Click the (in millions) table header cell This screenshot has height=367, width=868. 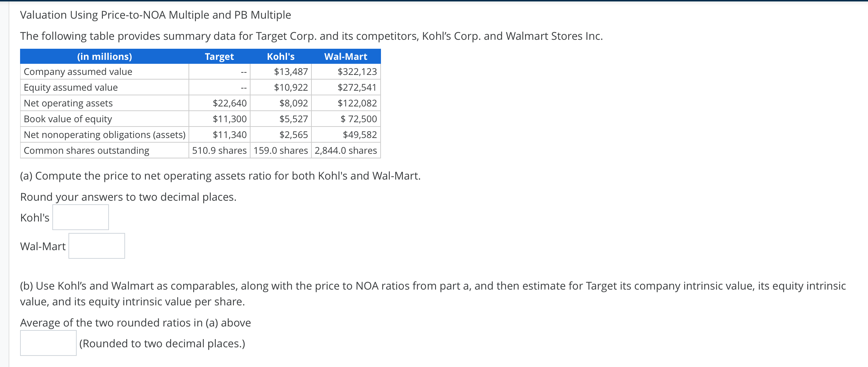[x=105, y=57]
